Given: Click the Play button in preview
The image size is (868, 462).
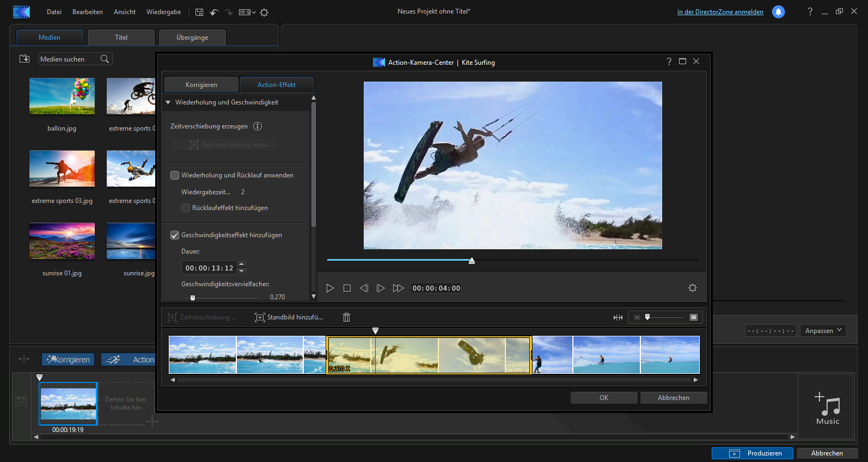Looking at the screenshot, I should click(330, 288).
